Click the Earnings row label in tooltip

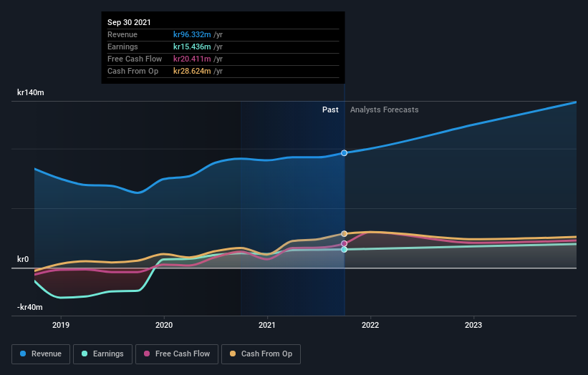(122, 47)
